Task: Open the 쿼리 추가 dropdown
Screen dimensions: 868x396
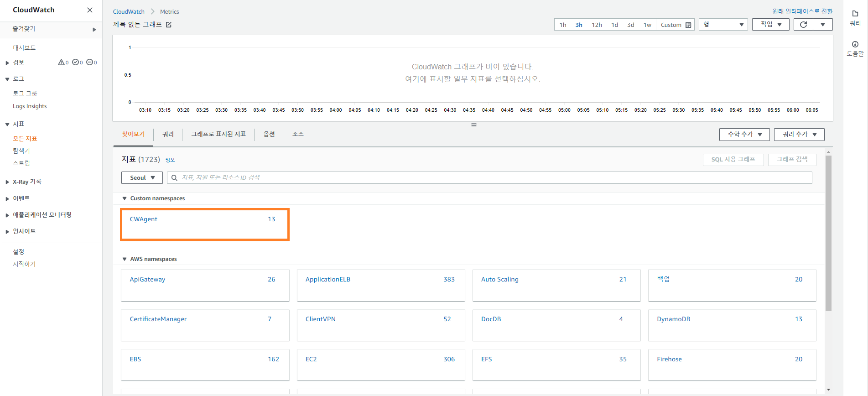Action: (799, 135)
